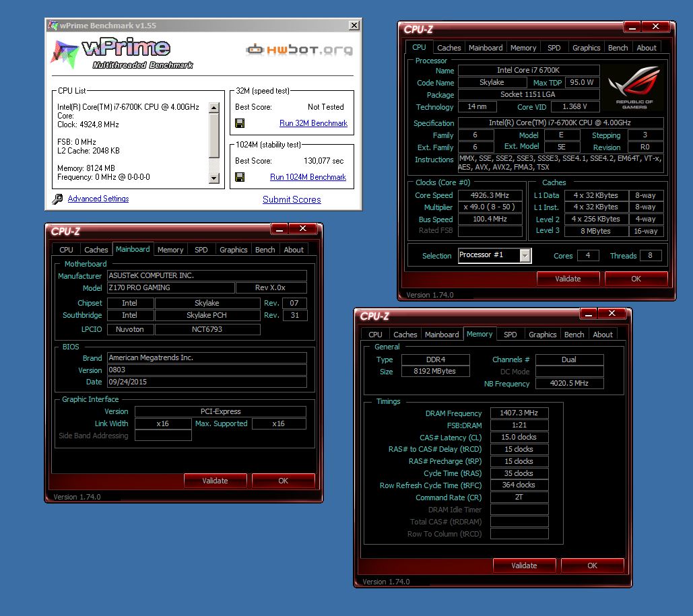The width and height of the screenshot is (693, 616).
Task: Click the Memory Type field DDR4
Action: pyautogui.click(x=436, y=360)
